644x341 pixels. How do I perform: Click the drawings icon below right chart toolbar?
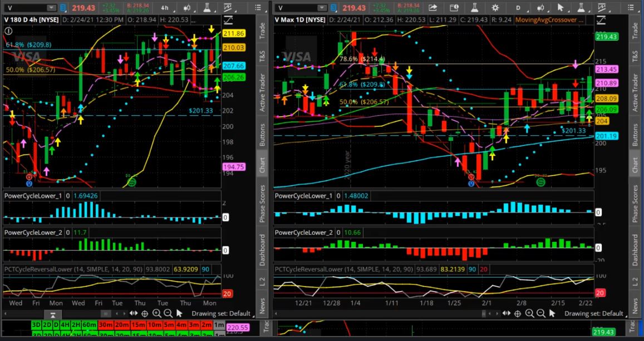[x=601, y=20]
